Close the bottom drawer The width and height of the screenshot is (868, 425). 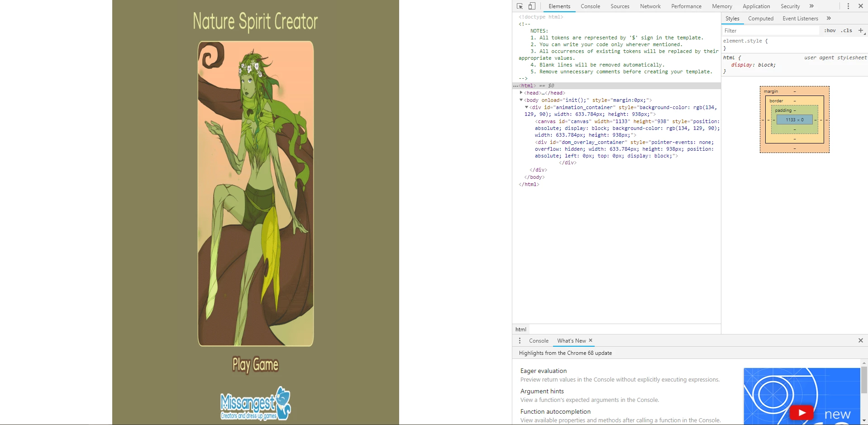[861, 340]
